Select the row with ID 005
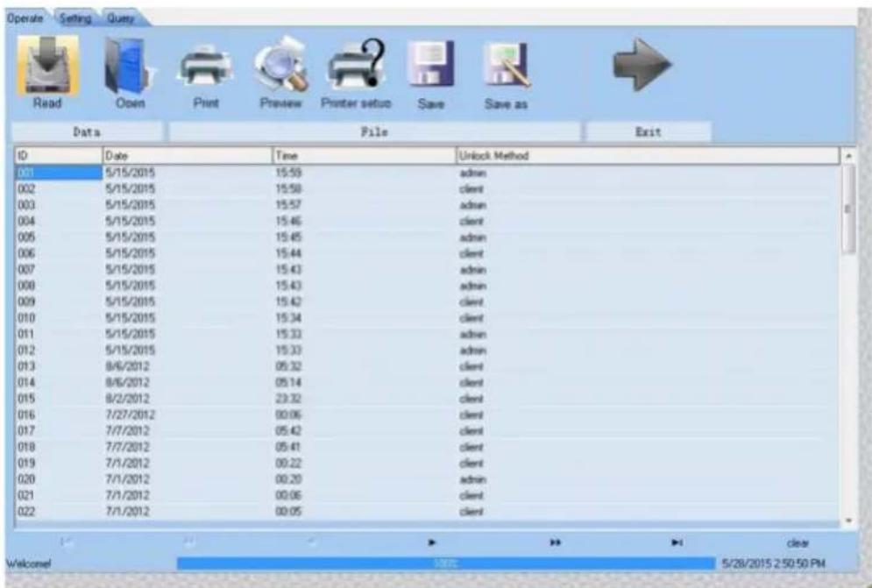Viewport: 872px width, 588px height. click(427, 237)
